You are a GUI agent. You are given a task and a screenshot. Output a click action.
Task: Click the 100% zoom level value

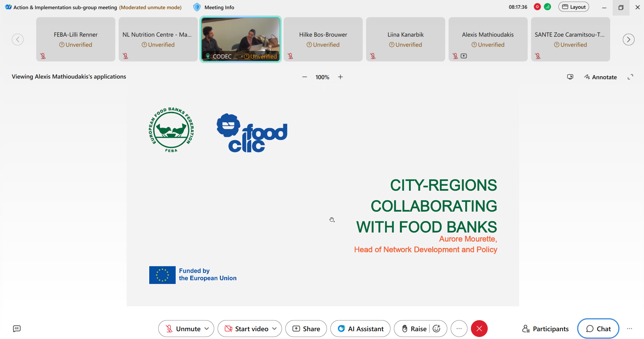(x=322, y=77)
